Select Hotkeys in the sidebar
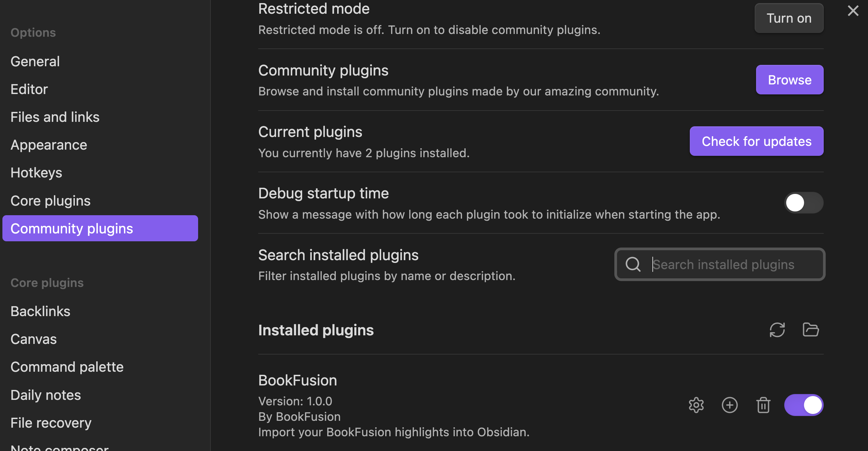Viewport: 868px width, 451px height. [x=100, y=173]
